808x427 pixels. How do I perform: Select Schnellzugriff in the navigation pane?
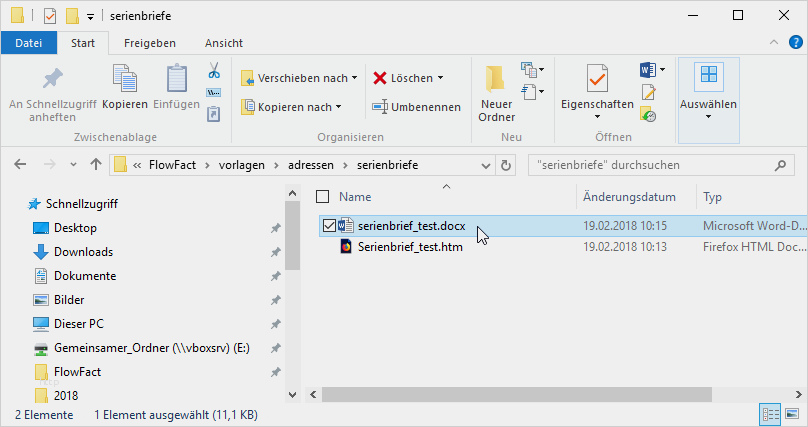81,204
